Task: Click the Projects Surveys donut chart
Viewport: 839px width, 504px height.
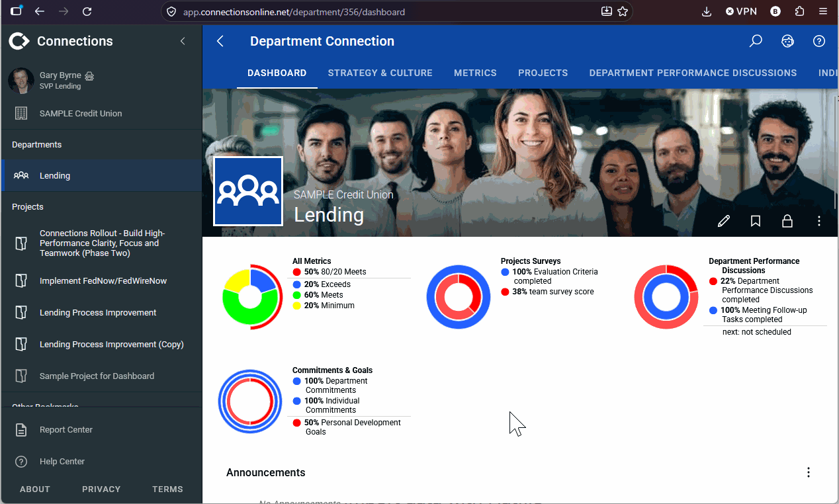Action: pyautogui.click(x=458, y=297)
